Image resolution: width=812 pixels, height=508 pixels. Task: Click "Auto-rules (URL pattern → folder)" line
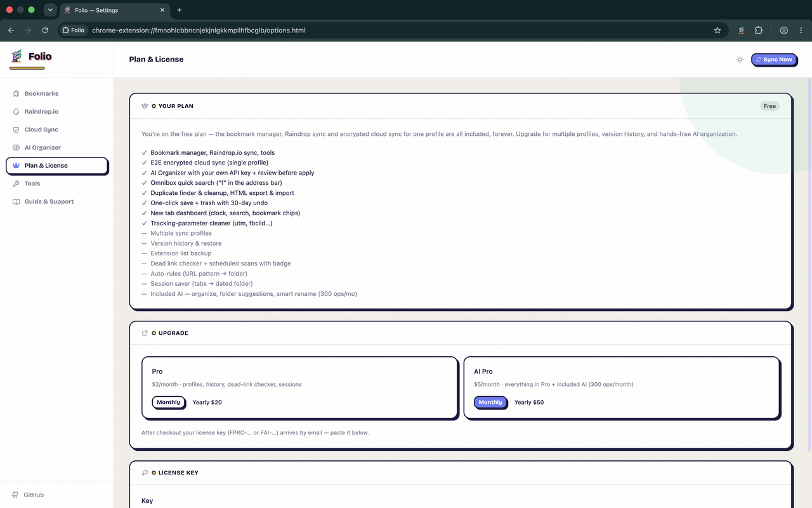[x=199, y=274]
